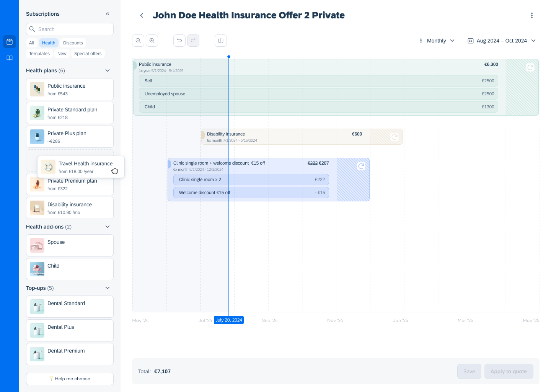Select the Discounts filter chip
551x392 pixels.
click(73, 43)
